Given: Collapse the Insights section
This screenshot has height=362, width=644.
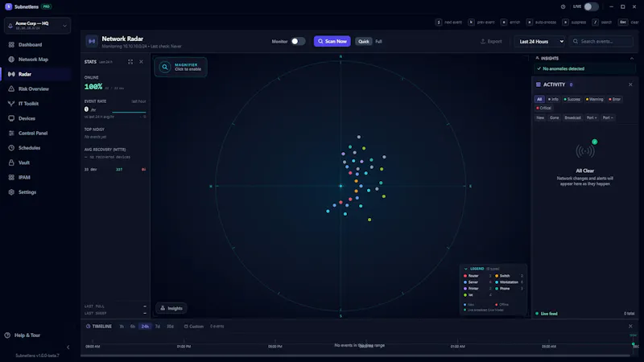Looking at the screenshot, I should point(632,58).
